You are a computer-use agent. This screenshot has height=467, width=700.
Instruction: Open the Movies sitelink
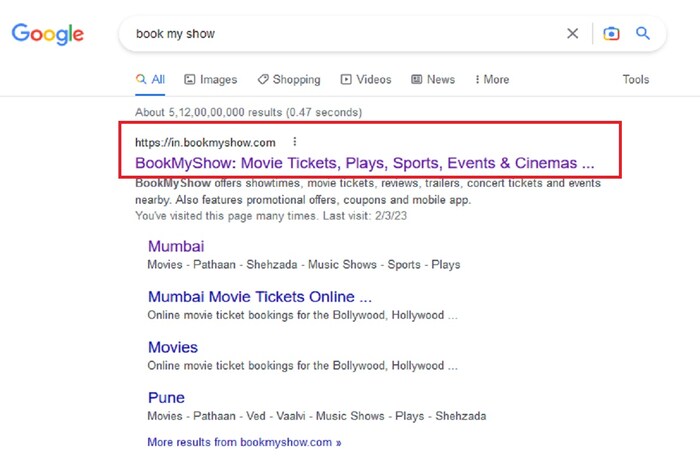173,347
